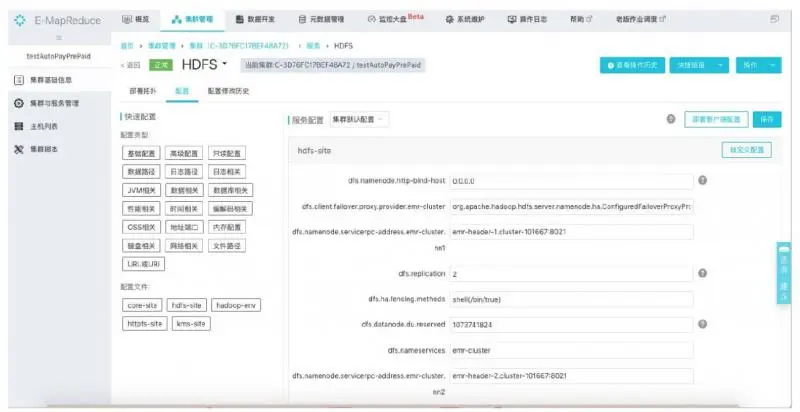Click the 快捷链接 button
Screen dimensions: 800x412
tap(691, 65)
